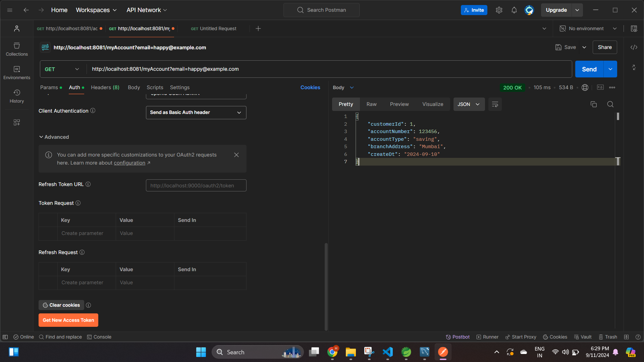Open the environment quick look icon
Screen dimensions: 644x362
634,28
